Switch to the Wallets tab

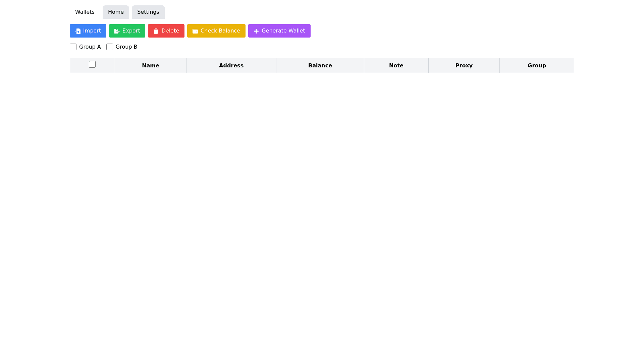point(85,12)
